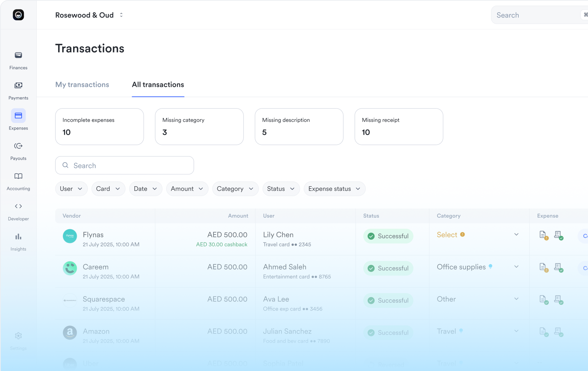Open the Amount filter dropdown

pyautogui.click(x=187, y=189)
